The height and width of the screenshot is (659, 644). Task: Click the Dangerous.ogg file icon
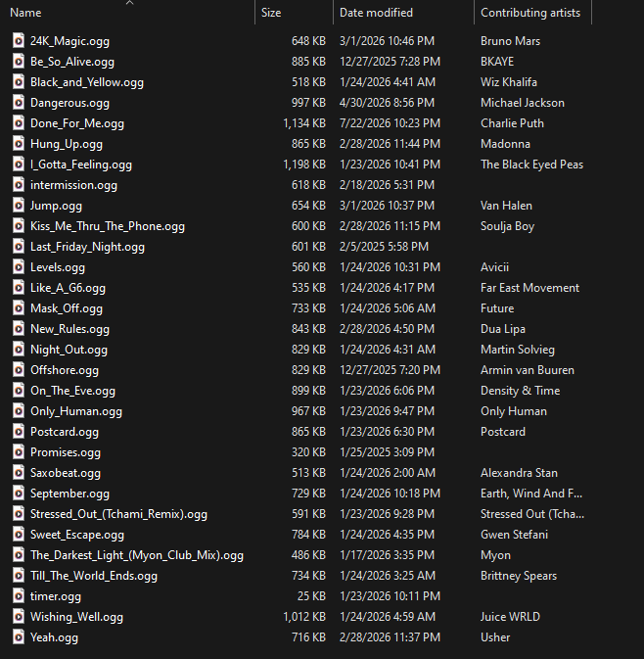(18, 103)
